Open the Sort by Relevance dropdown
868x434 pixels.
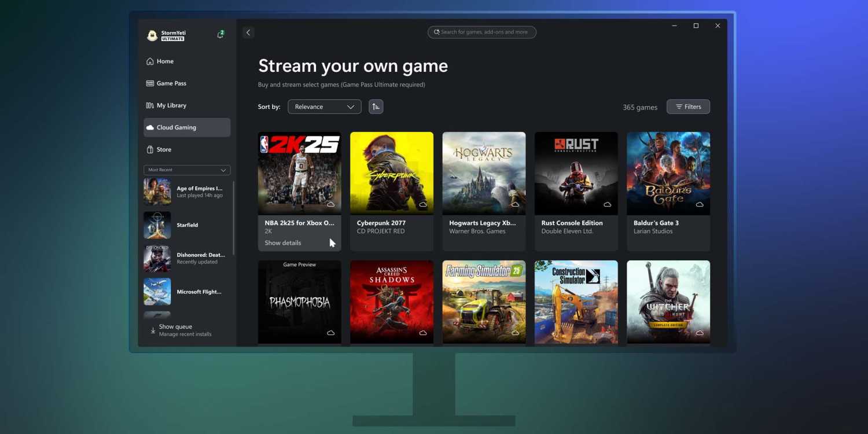pyautogui.click(x=323, y=106)
